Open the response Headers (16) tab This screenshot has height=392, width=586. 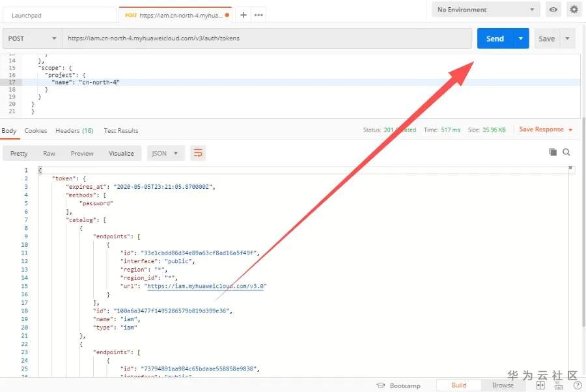(74, 131)
